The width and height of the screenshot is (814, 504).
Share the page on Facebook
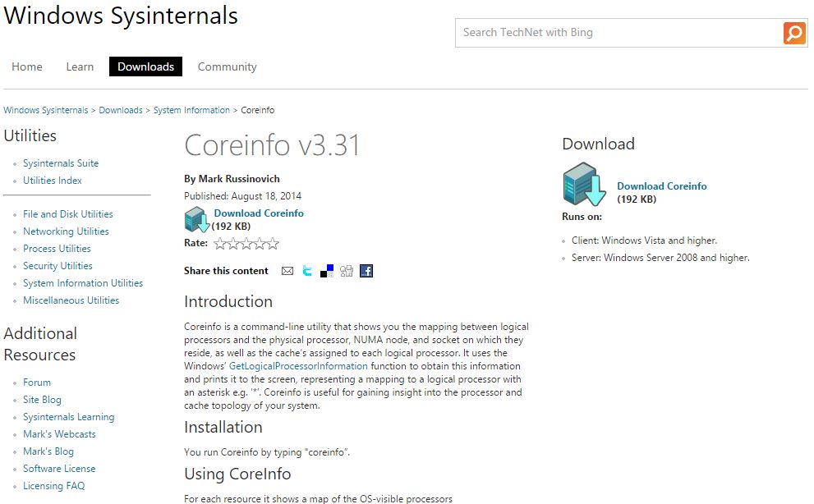[x=366, y=271]
